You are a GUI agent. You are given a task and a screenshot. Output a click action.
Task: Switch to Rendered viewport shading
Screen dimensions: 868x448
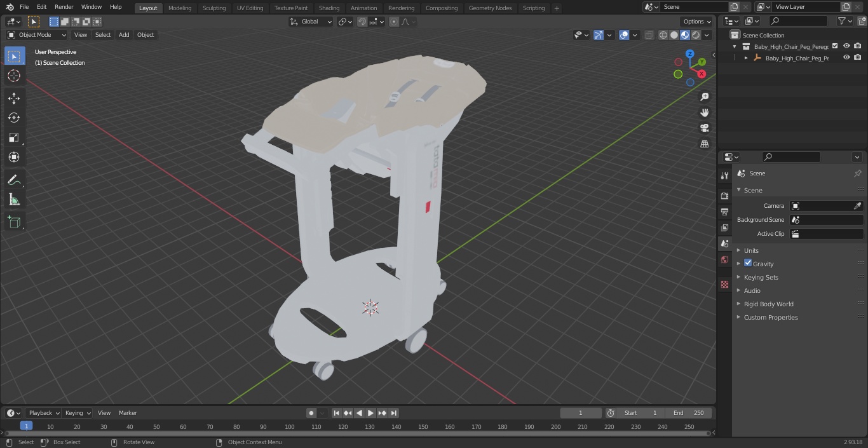[696, 35]
